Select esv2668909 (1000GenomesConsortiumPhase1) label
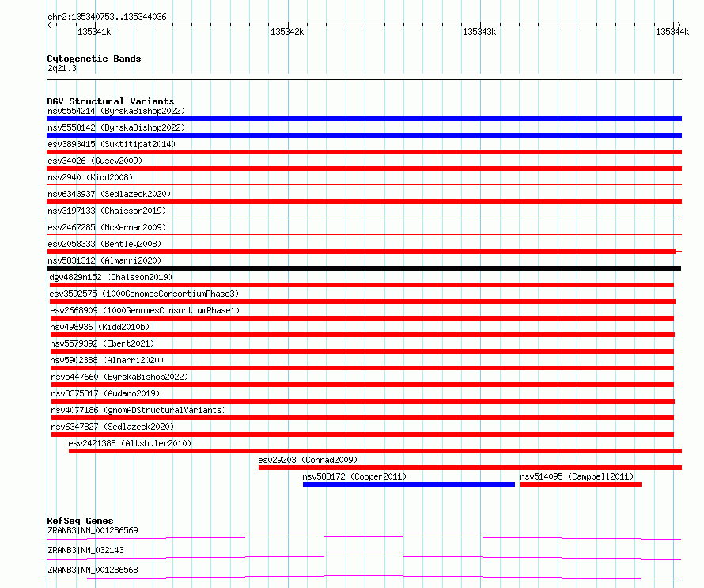Viewport: 704px width, 588px height. 145,310
